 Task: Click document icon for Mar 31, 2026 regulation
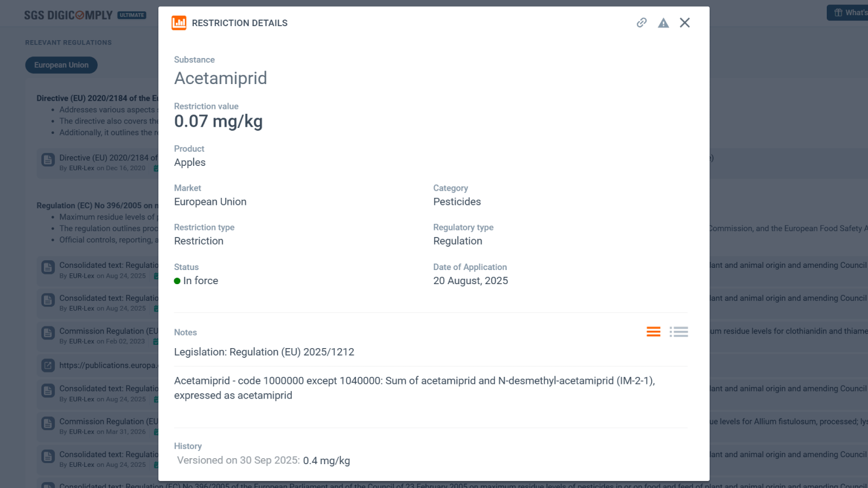[48, 423]
